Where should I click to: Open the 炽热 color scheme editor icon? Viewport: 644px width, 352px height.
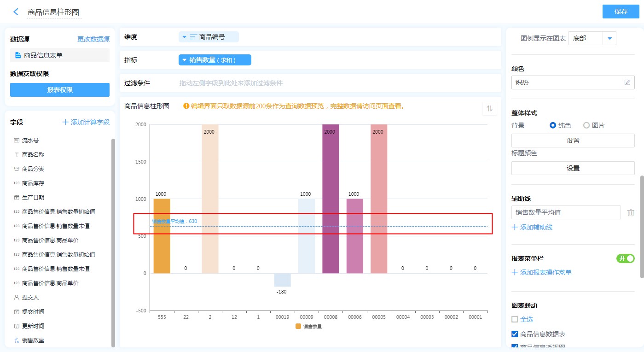(x=627, y=82)
